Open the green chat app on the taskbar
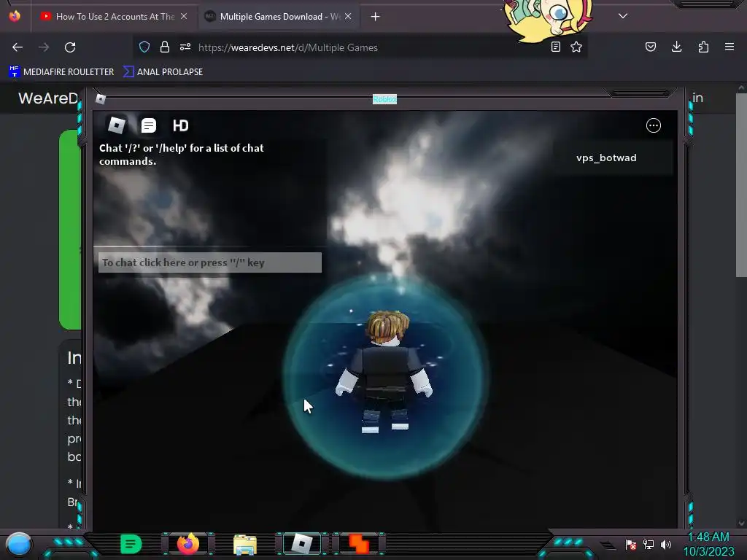747x560 pixels. click(131, 544)
